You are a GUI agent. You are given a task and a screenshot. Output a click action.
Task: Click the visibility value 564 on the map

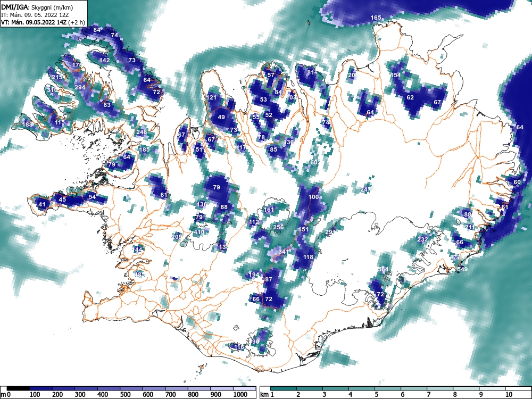(x=383, y=269)
